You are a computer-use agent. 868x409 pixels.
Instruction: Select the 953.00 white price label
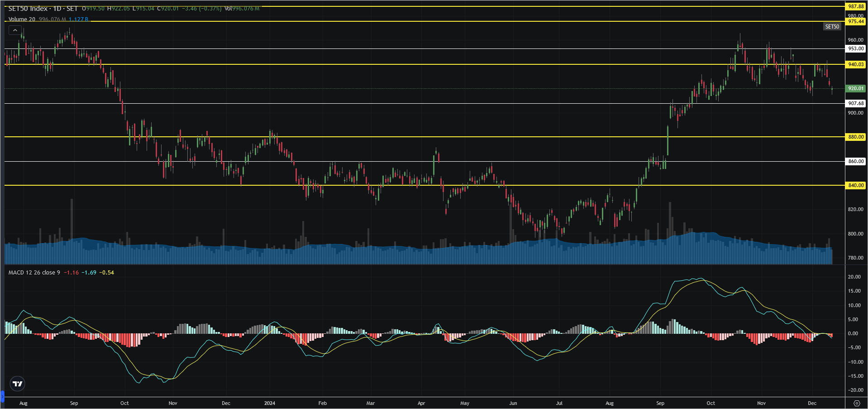point(856,48)
